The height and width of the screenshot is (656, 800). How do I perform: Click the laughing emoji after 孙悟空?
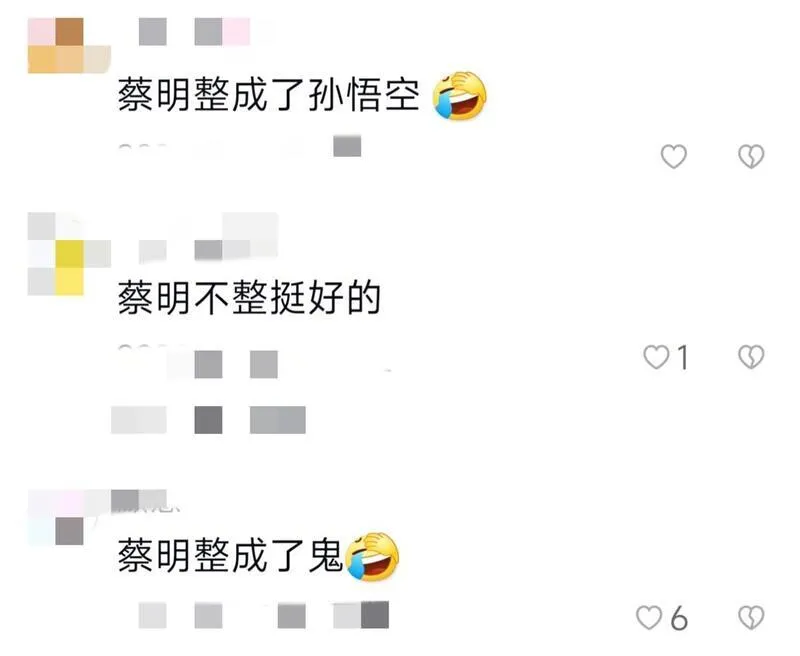459,96
